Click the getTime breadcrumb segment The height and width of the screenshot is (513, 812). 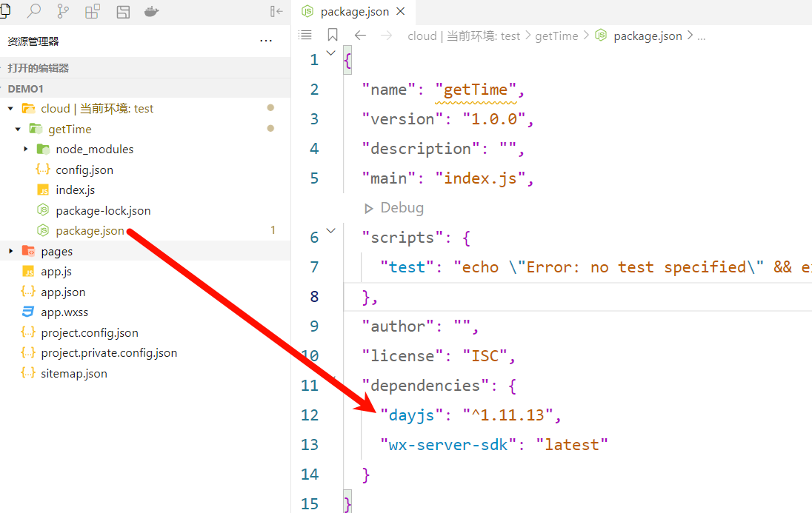click(556, 36)
